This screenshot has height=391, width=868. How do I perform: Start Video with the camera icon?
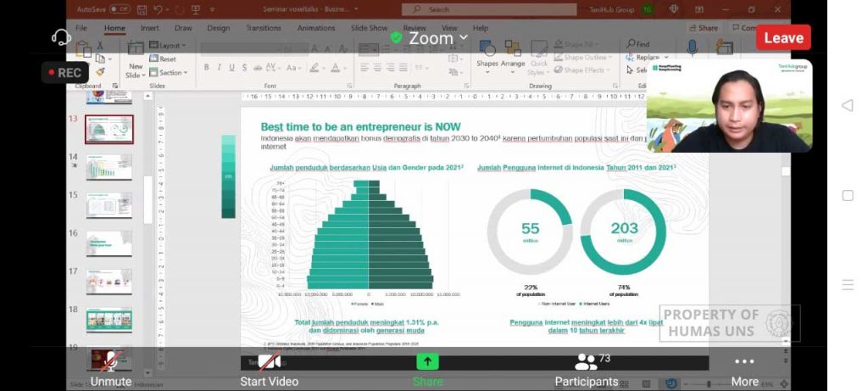tap(269, 361)
